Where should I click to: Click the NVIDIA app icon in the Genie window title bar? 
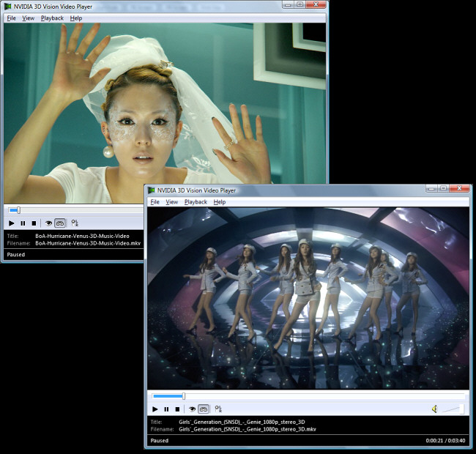[151, 190]
